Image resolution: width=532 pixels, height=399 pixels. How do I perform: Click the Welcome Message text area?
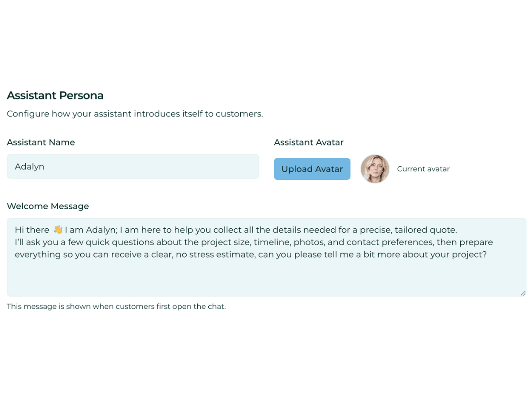coord(266,275)
